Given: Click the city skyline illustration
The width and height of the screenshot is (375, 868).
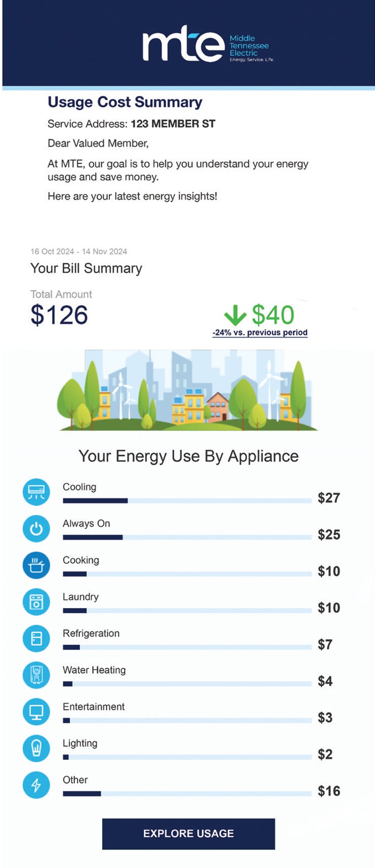Looking at the screenshot, I should click(188, 390).
